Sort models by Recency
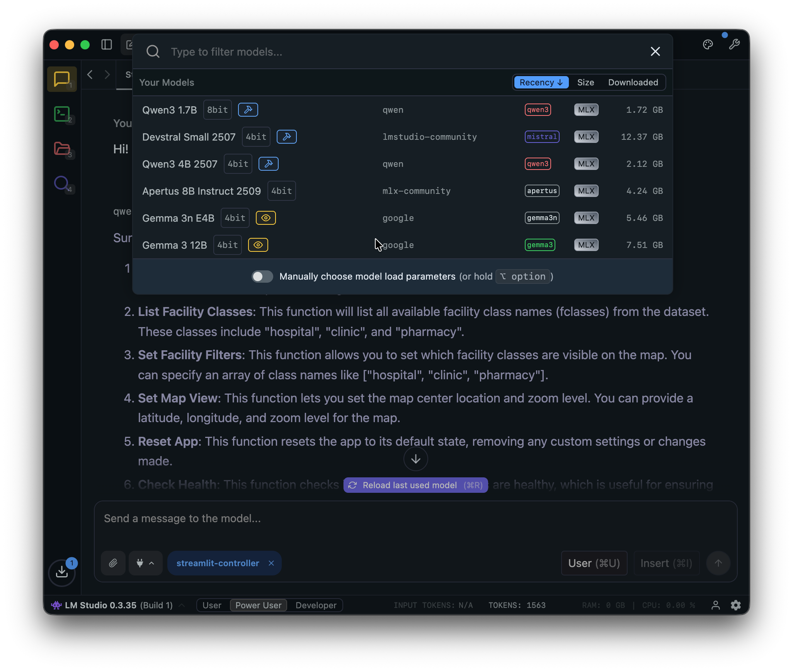This screenshot has width=793, height=672. click(541, 82)
